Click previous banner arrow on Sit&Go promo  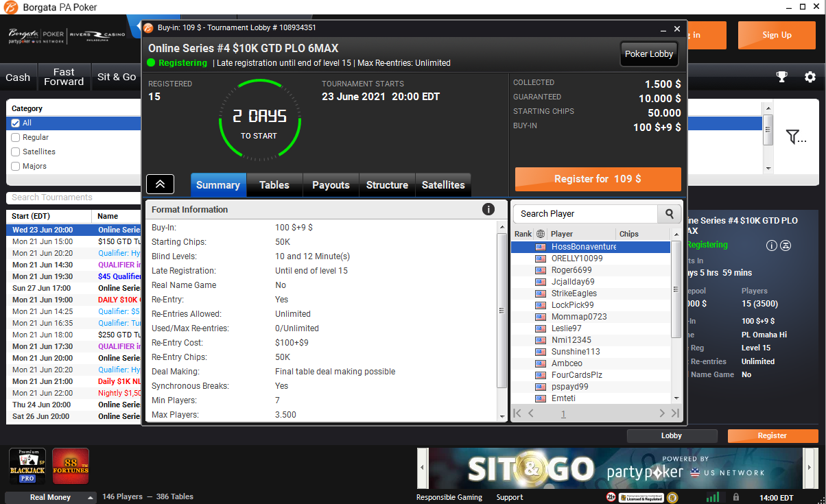point(423,467)
